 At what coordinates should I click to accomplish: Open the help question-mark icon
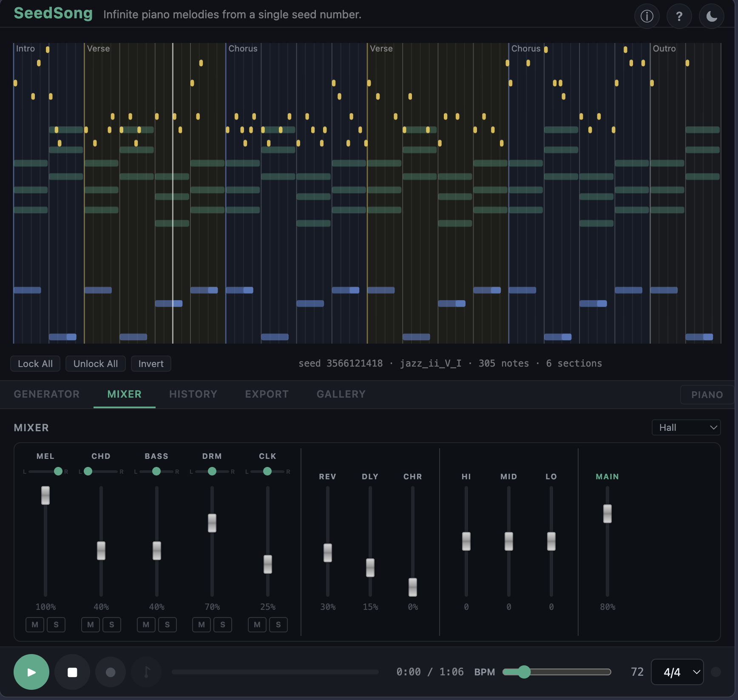point(679,16)
